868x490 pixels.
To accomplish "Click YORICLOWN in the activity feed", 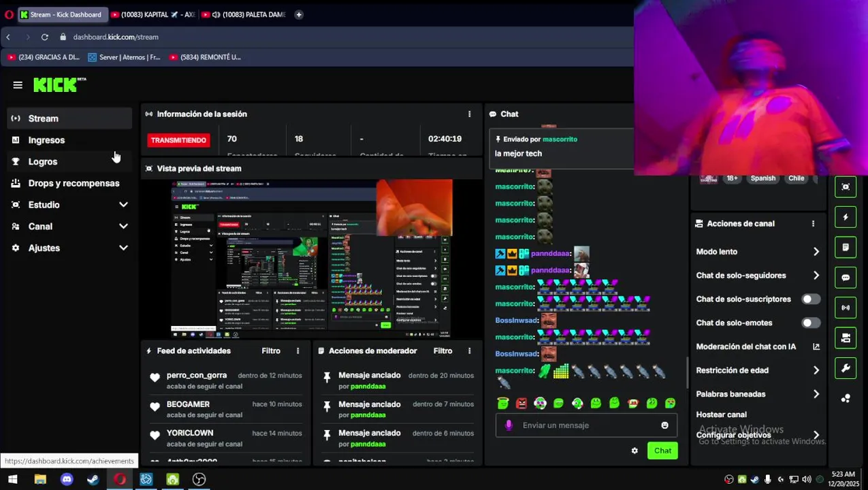I will (190, 433).
